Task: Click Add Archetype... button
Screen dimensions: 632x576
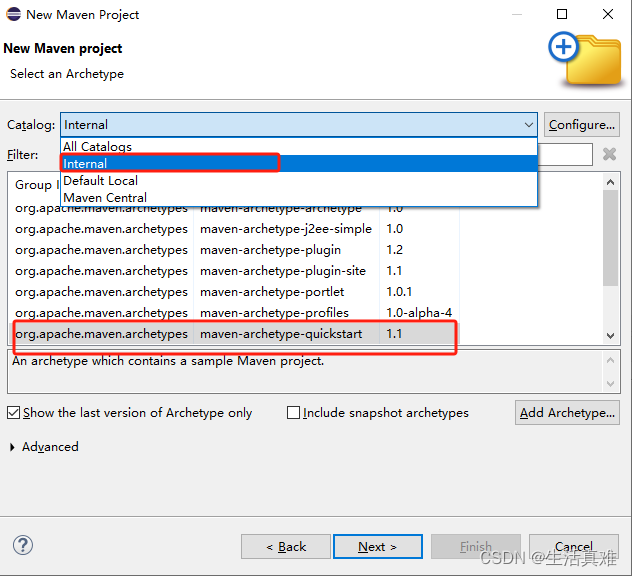Action: tap(567, 413)
